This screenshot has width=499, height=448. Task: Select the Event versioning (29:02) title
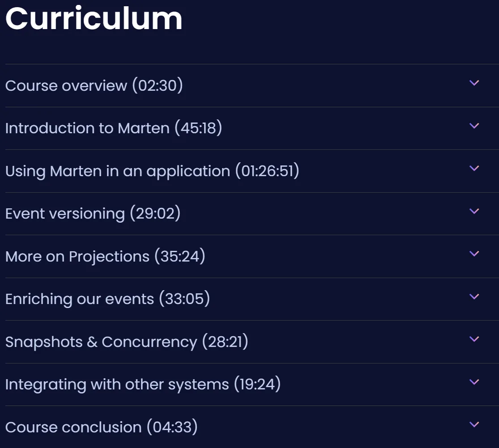tap(93, 213)
